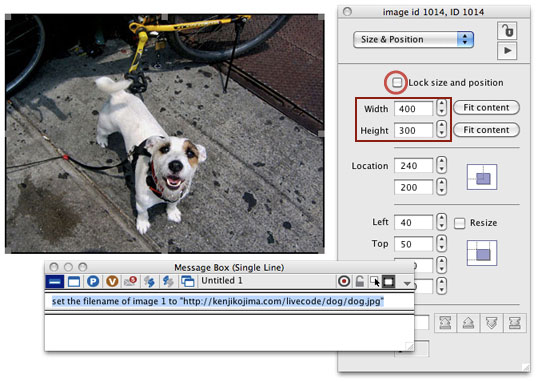Open the Size & Position dropdown
This screenshot has height=382, width=542.
click(x=413, y=39)
